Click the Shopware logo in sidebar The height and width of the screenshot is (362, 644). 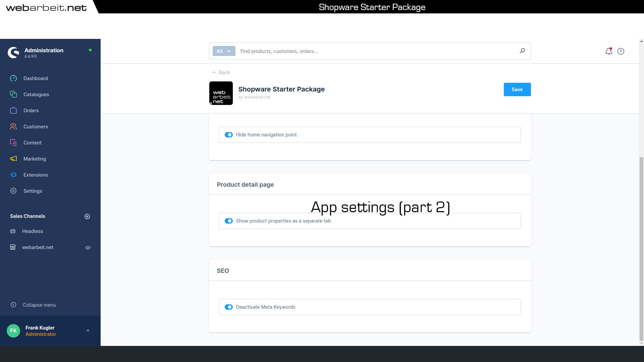[13, 53]
